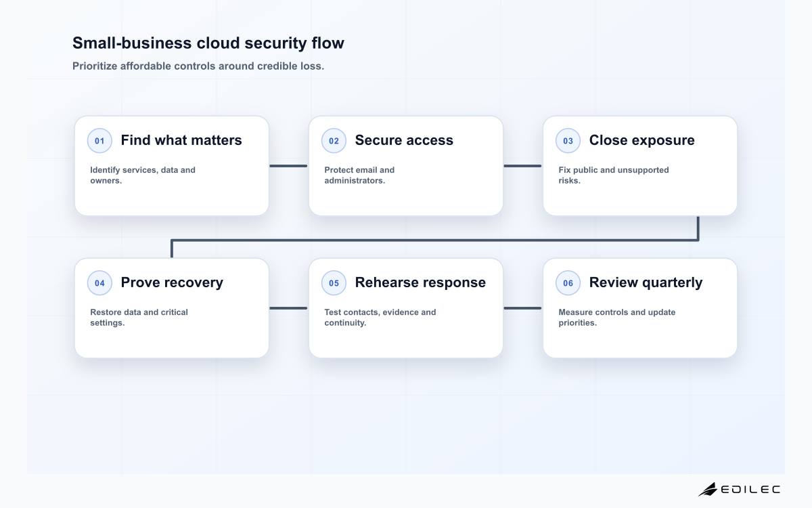
Task: Select the "Secure access" heading
Action: click(404, 140)
